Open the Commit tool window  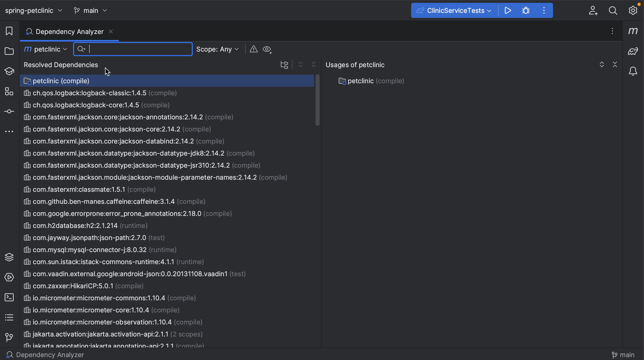pyautogui.click(x=9, y=111)
